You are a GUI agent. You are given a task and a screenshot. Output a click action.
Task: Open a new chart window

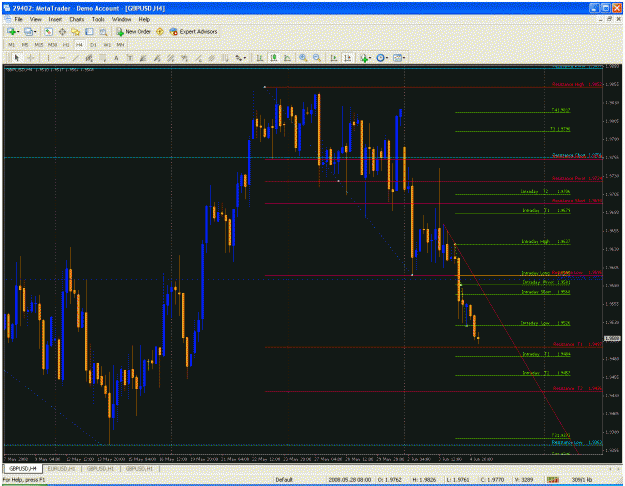point(11,31)
